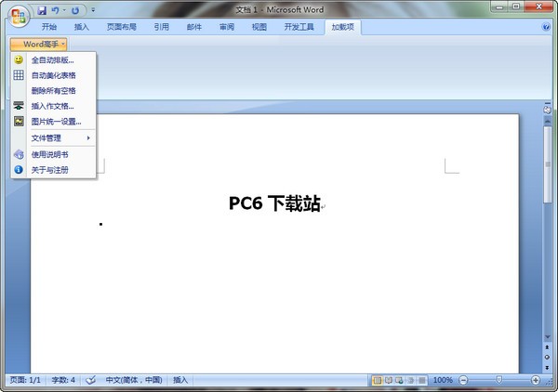The width and height of the screenshot is (558, 392).
Task: Choose 全自动排版 menu entry
Action: coord(53,60)
